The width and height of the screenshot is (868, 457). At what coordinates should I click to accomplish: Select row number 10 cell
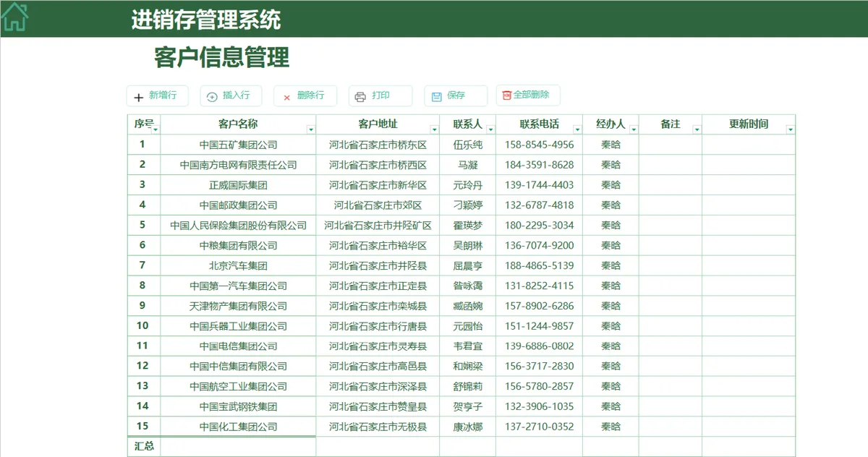(x=143, y=326)
